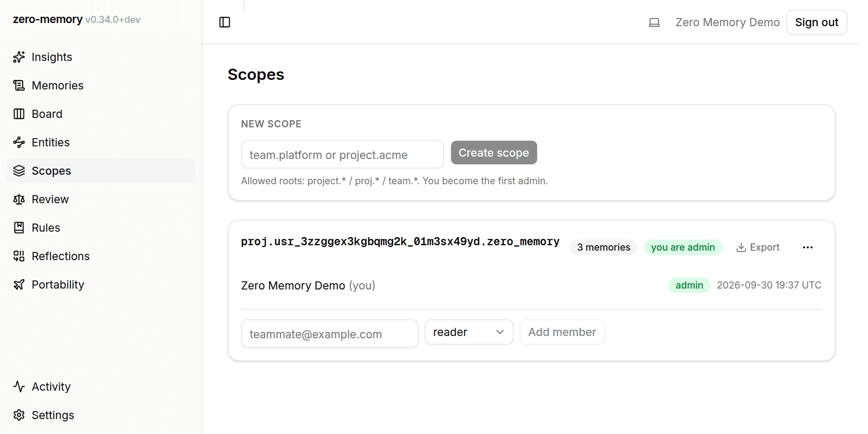Viewport: 868px width, 434px height.
Task: Open the Board view label
Action: pos(47,114)
